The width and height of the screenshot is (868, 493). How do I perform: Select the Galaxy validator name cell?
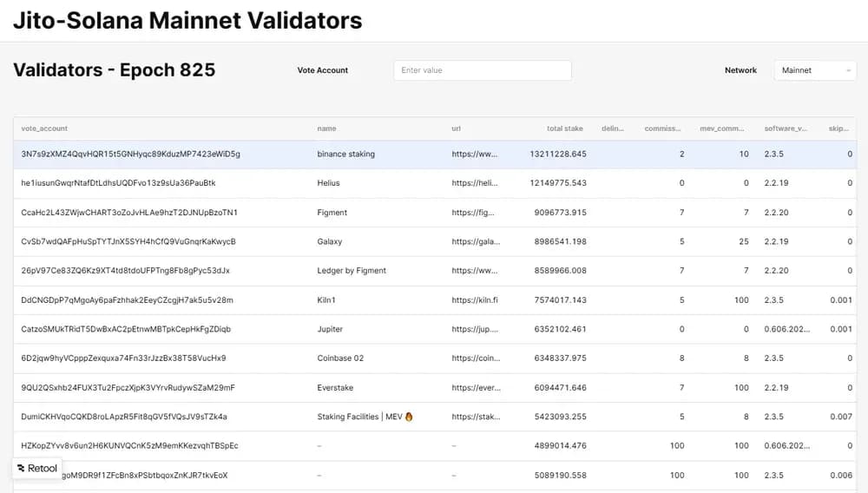[330, 241]
